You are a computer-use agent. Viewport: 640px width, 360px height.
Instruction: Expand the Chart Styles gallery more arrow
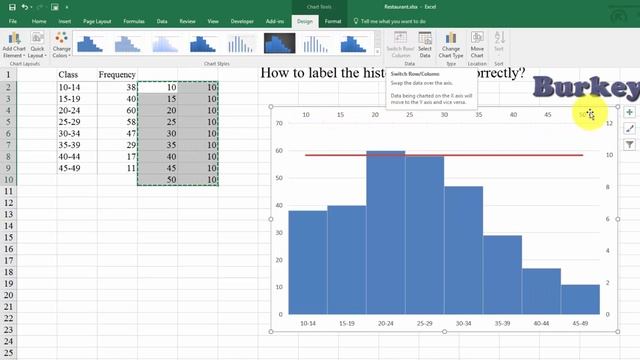tap(378, 51)
